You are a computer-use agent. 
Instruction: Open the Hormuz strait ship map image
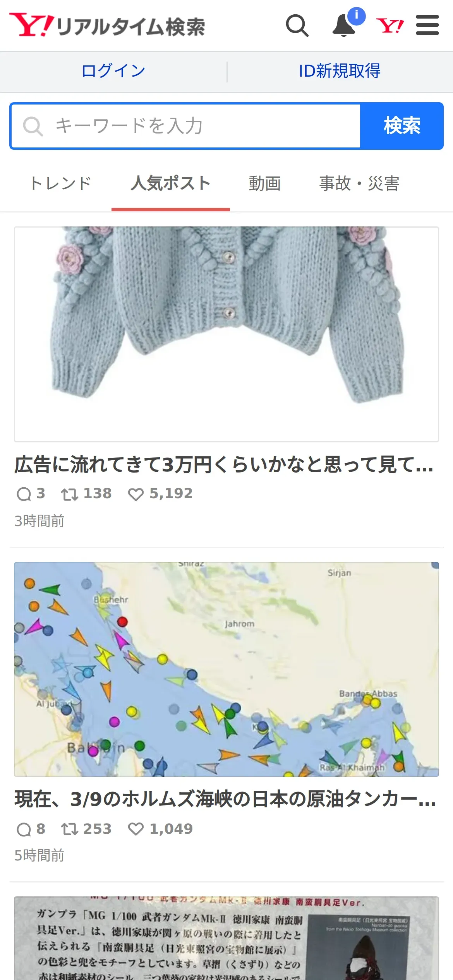pos(226,669)
